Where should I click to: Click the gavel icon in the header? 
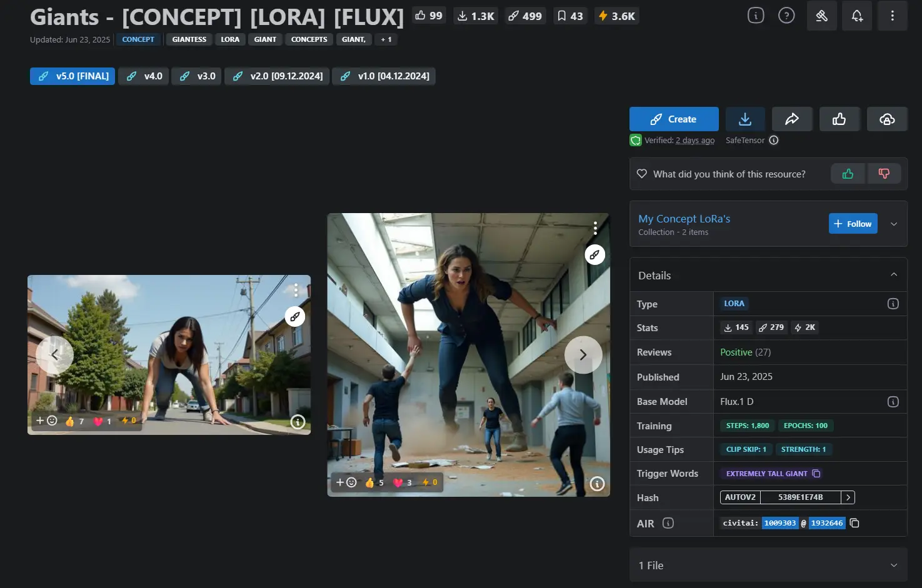821,16
